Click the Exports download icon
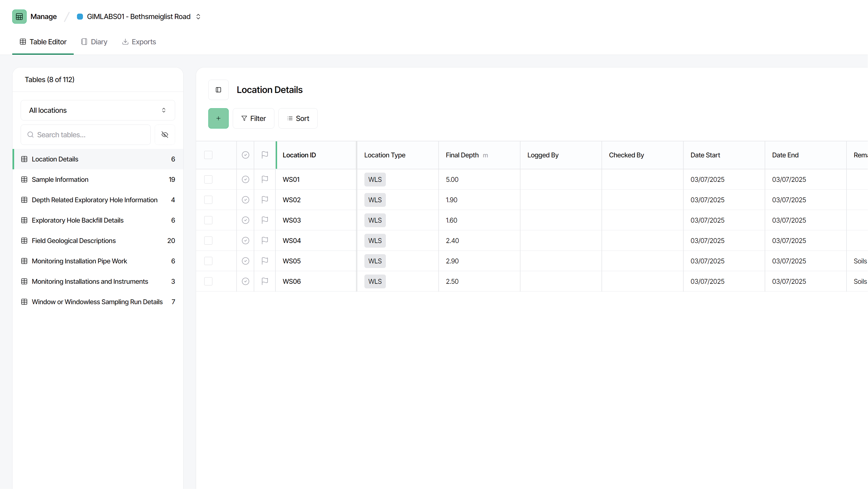Viewport: 868px width, 489px height. point(125,41)
